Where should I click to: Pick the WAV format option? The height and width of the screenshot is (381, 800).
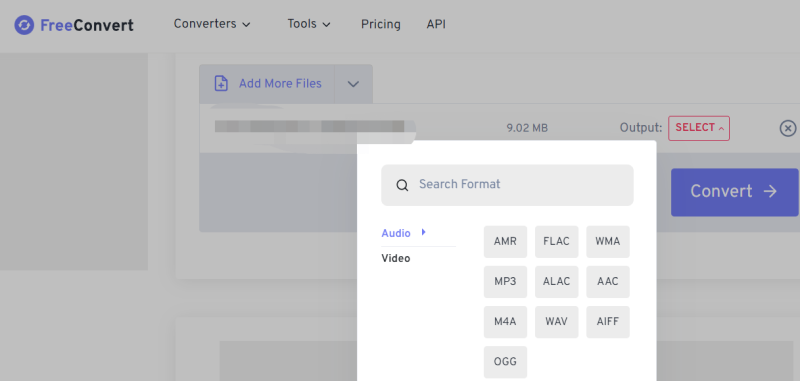click(x=557, y=322)
